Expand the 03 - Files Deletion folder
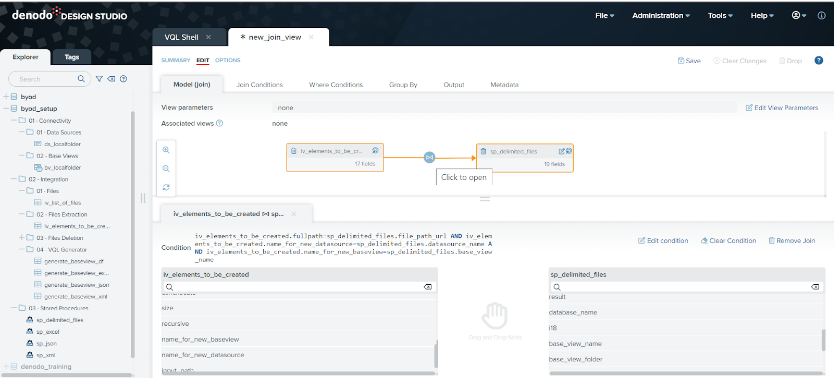Image resolution: width=835 pixels, height=378 pixels. (22, 237)
